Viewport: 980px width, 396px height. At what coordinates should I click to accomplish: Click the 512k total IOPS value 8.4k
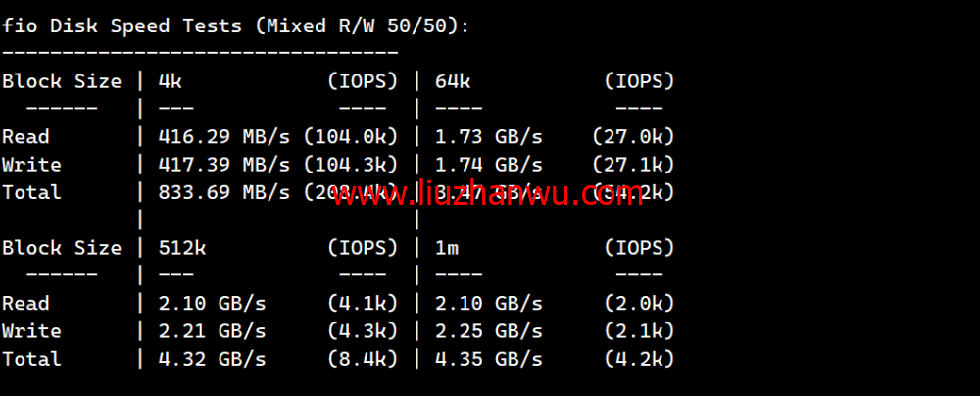[363, 359]
